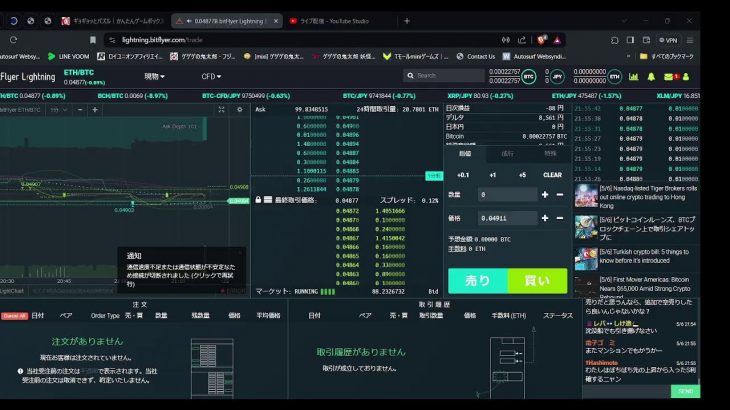Click the 通知 connection notice to reconnect
This screenshot has height=410, width=730.
tap(182, 270)
